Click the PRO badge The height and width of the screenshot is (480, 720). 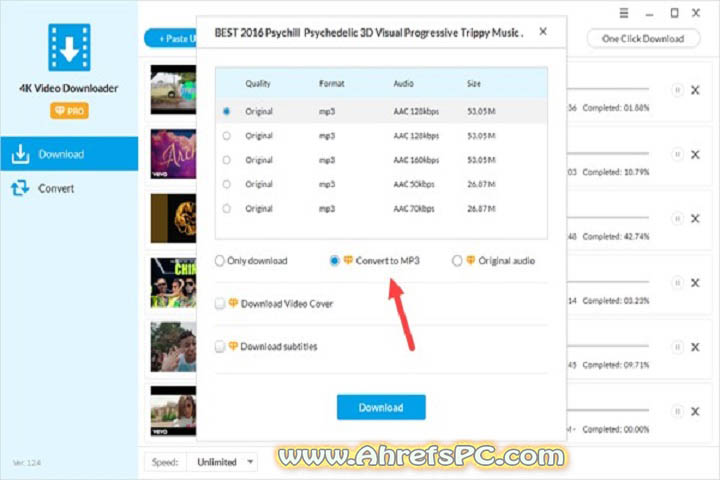pos(69,111)
